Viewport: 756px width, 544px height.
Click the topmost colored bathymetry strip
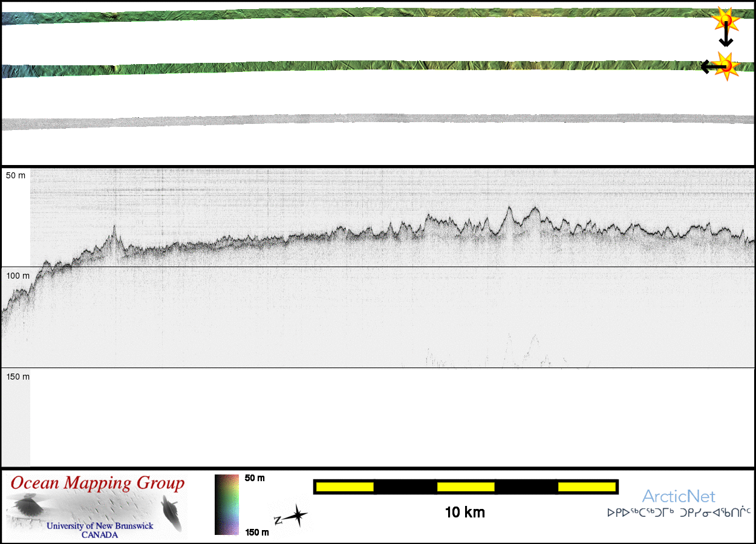coord(363,13)
